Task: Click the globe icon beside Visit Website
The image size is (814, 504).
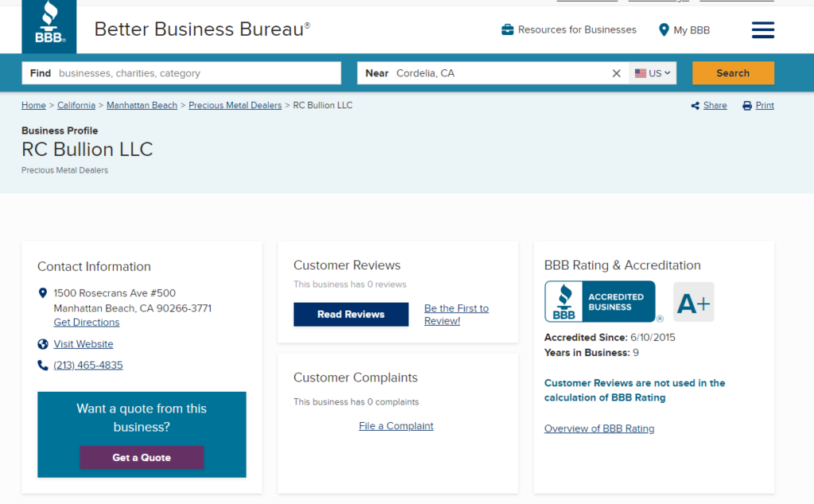Action: coord(43,344)
